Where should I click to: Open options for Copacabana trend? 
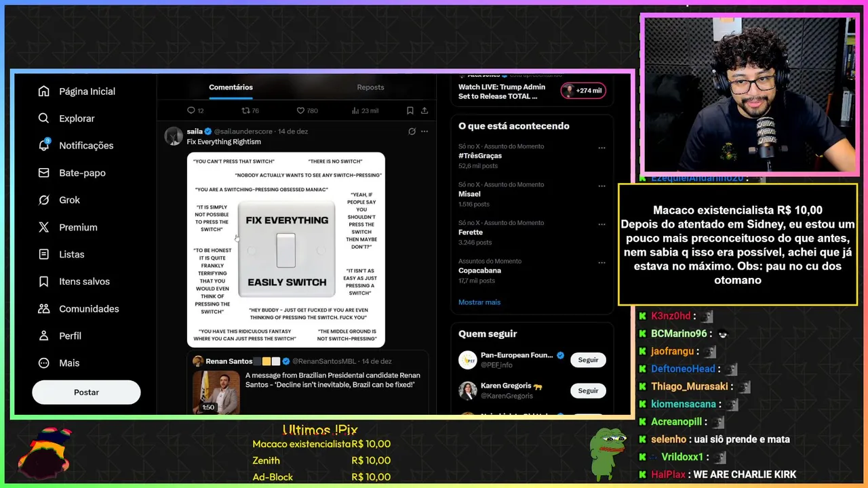(x=601, y=262)
